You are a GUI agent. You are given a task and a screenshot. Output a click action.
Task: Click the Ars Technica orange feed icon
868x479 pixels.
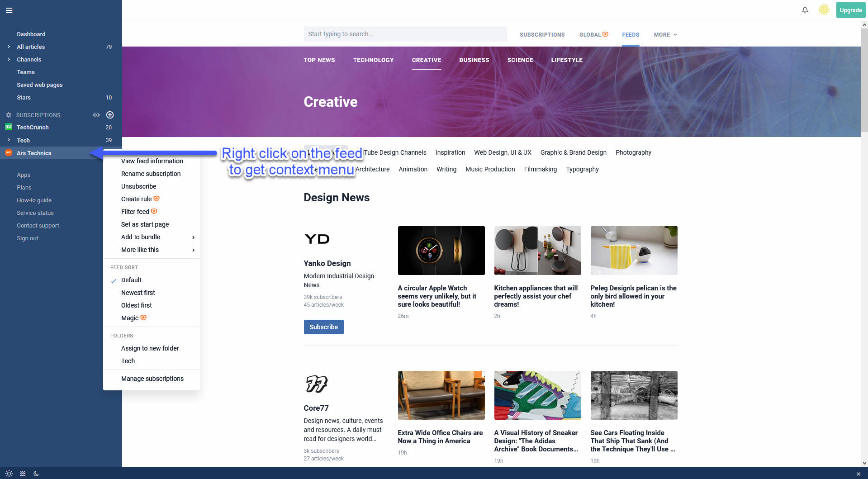click(x=8, y=153)
